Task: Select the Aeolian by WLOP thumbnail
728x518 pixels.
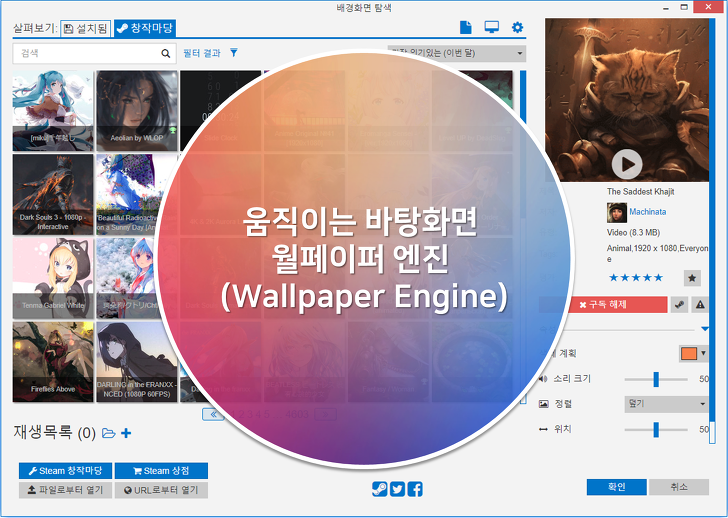Action: pos(137,111)
